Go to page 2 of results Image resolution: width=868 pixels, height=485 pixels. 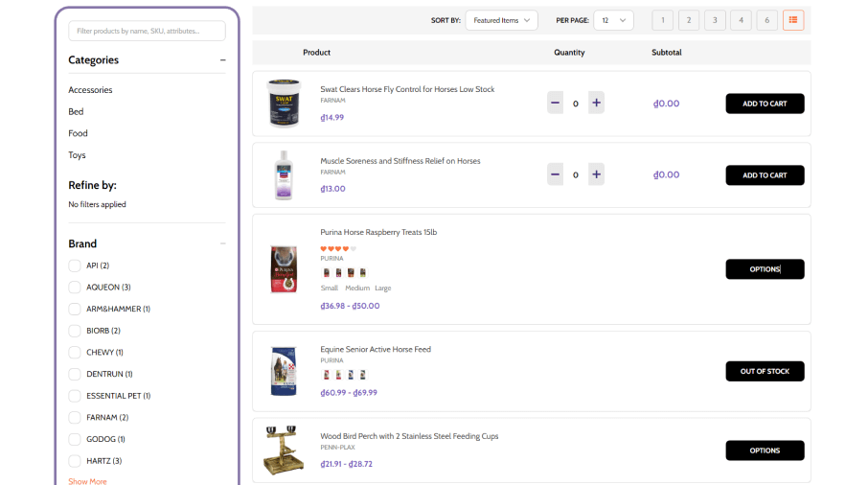(x=689, y=20)
